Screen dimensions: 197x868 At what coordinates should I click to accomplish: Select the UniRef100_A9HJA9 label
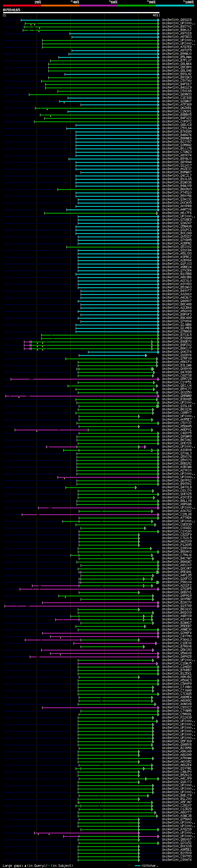coord(177,751)
